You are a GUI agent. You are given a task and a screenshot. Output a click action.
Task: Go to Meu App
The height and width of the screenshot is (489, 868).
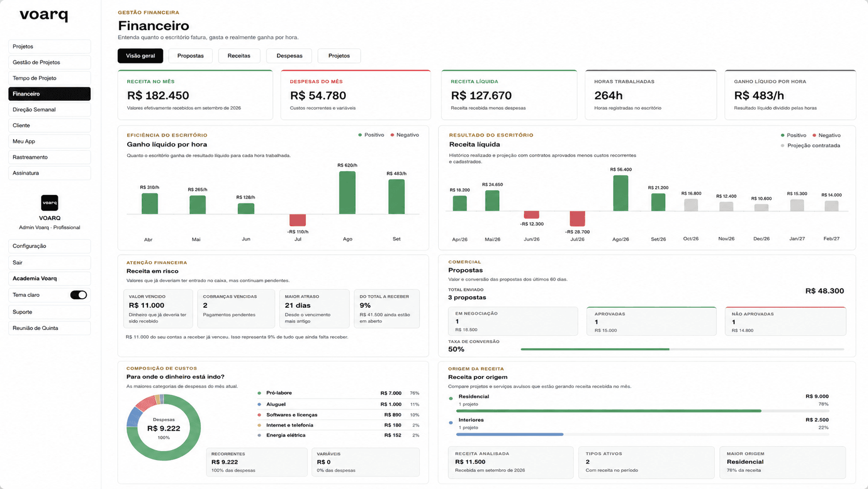click(x=49, y=141)
